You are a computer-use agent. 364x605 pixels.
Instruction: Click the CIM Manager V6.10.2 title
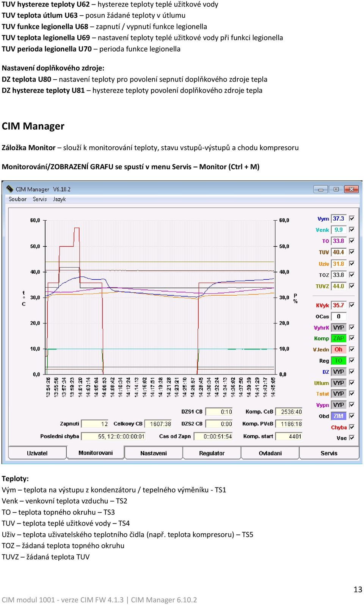click(x=43, y=189)
